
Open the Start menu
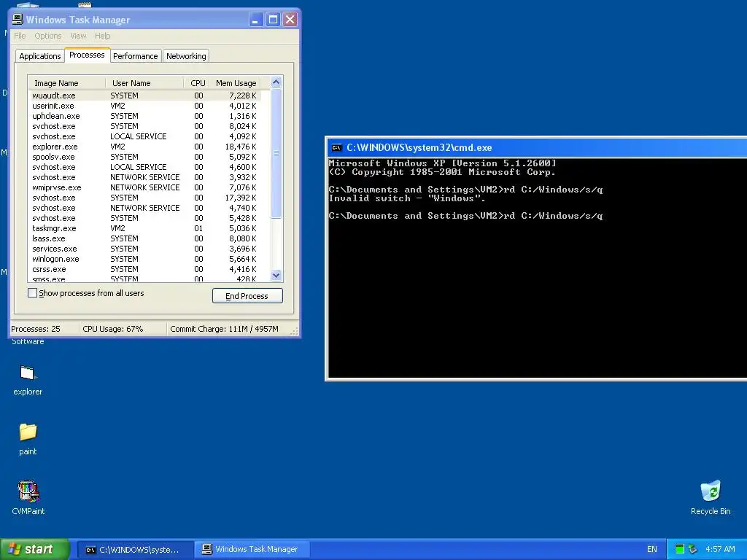coord(35,549)
